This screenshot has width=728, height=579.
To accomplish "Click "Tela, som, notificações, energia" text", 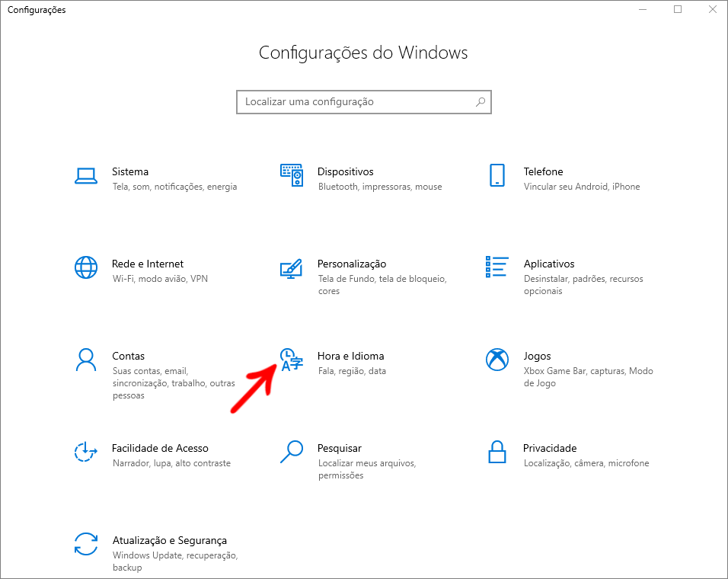I will tap(174, 187).
